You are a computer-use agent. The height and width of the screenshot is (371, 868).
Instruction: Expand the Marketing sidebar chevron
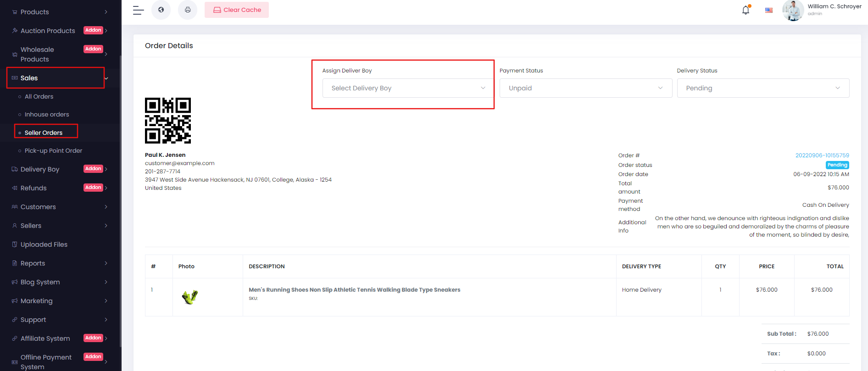coord(106,301)
